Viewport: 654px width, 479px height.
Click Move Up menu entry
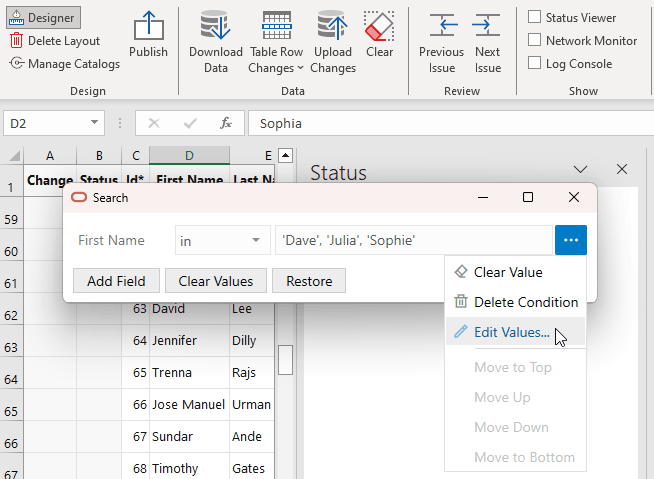click(516, 397)
